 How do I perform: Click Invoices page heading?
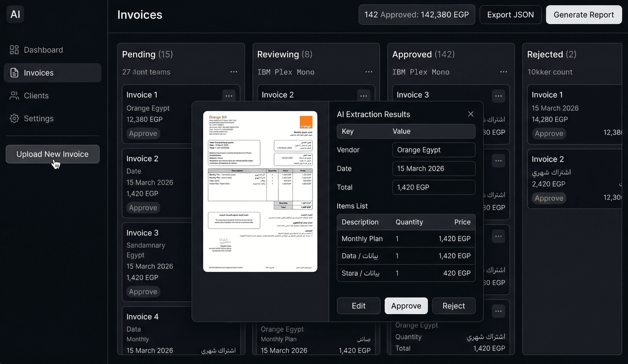click(140, 15)
